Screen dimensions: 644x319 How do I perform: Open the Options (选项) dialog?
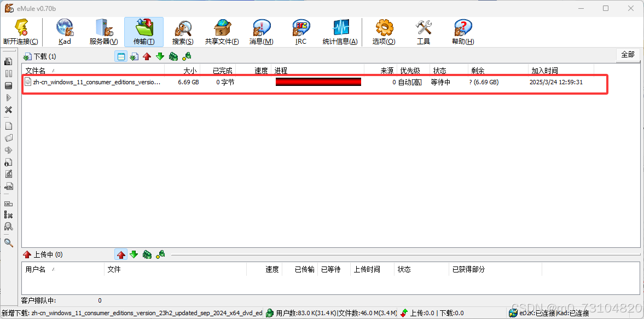pos(384,32)
